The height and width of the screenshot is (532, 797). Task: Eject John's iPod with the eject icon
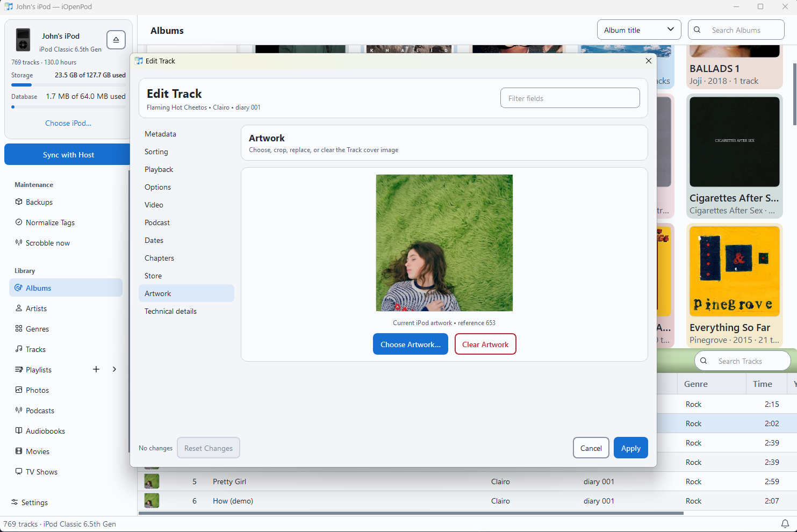point(116,40)
